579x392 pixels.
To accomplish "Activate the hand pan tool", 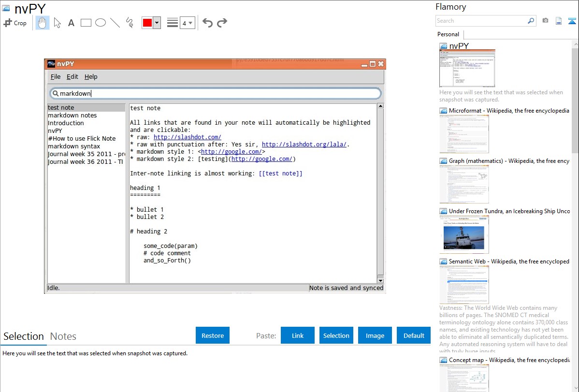I will tap(43, 23).
